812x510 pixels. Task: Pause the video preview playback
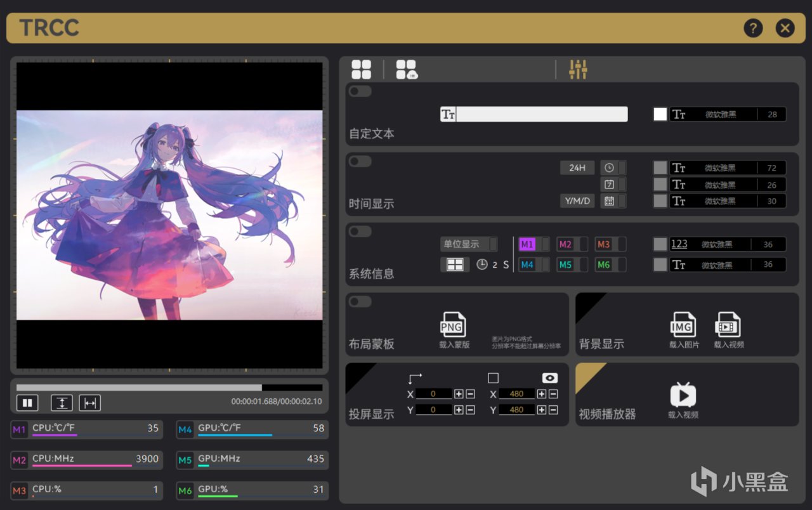pos(27,403)
